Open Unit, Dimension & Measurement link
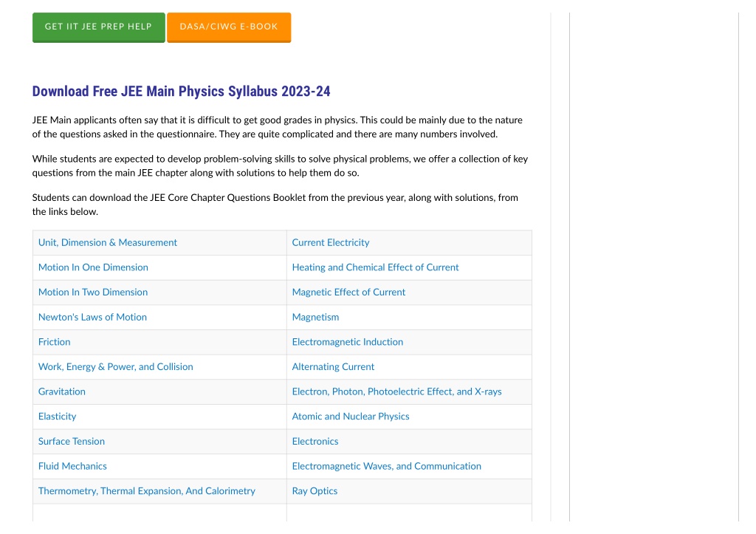756x534 pixels. (108, 243)
